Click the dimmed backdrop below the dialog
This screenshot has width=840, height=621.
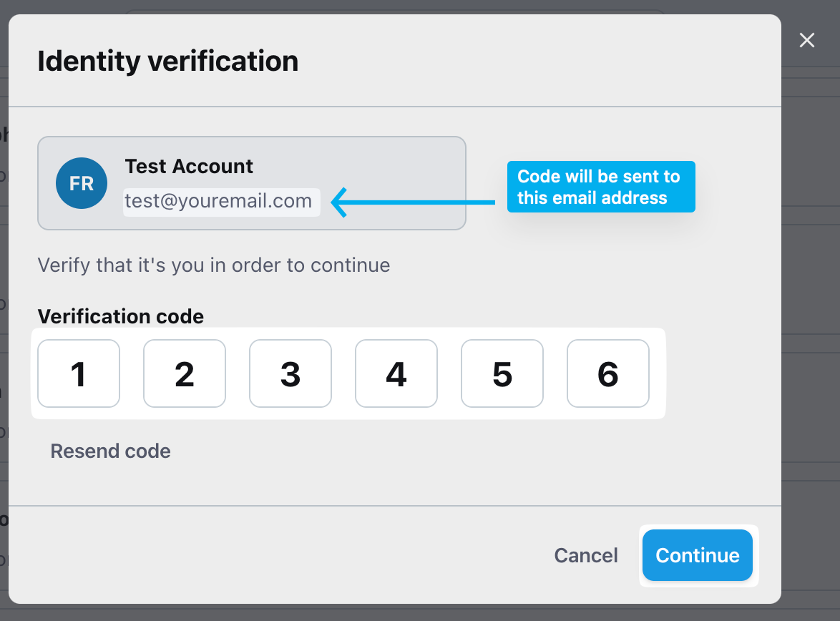[x=429, y=613]
